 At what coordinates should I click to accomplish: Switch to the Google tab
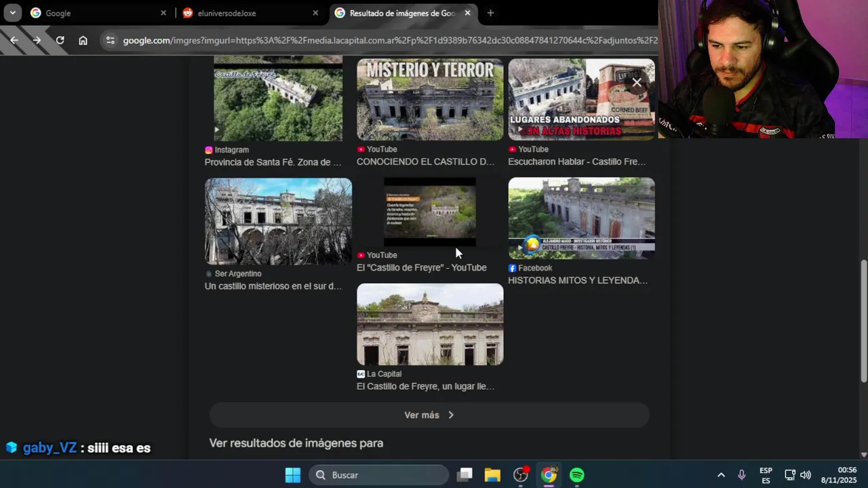pos(97,13)
